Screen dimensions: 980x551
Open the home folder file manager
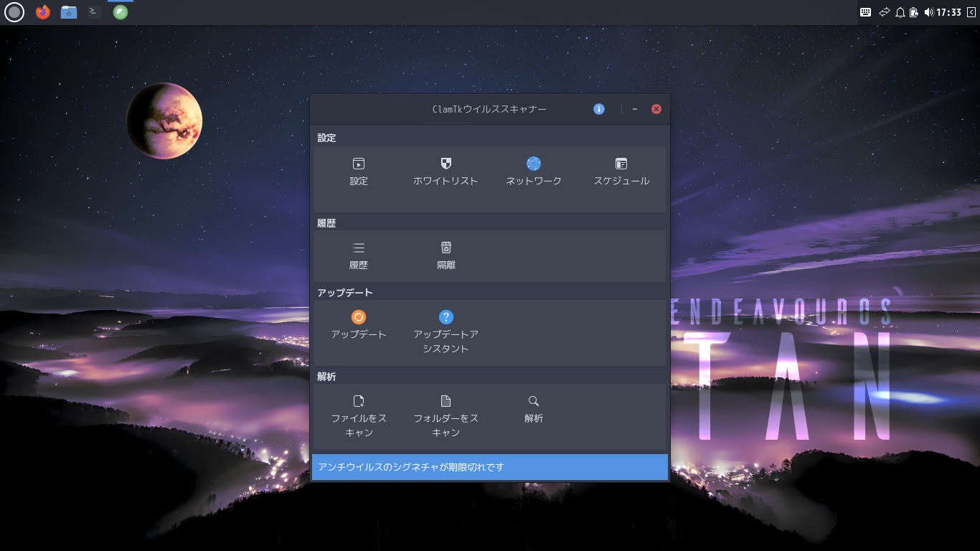[x=69, y=12]
